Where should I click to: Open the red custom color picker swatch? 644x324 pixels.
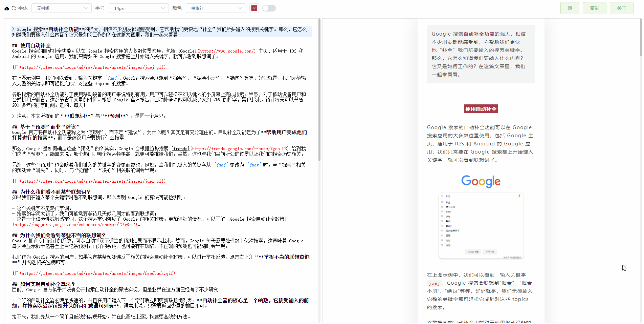tap(254, 8)
